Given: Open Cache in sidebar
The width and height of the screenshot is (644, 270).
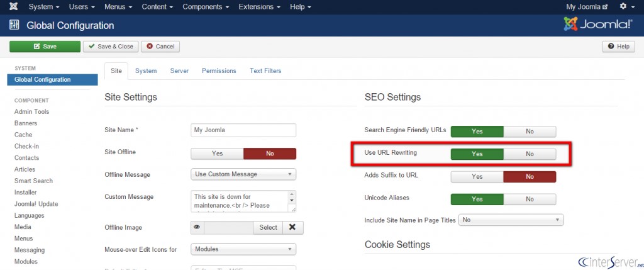Looking at the screenshot, I should (x=23, y=135).
